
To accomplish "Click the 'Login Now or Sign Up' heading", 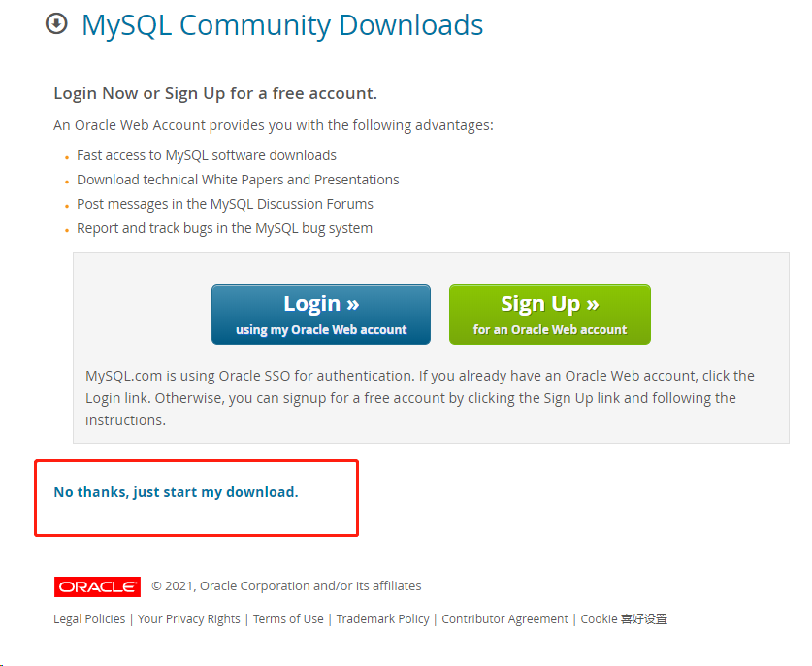I will click(215, 93).
